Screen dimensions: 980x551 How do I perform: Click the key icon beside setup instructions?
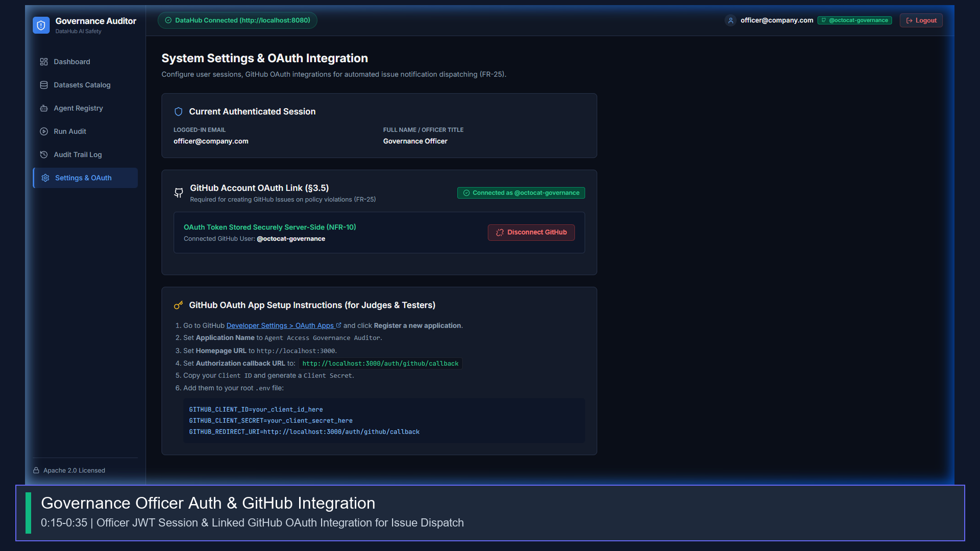pos(179,305)
